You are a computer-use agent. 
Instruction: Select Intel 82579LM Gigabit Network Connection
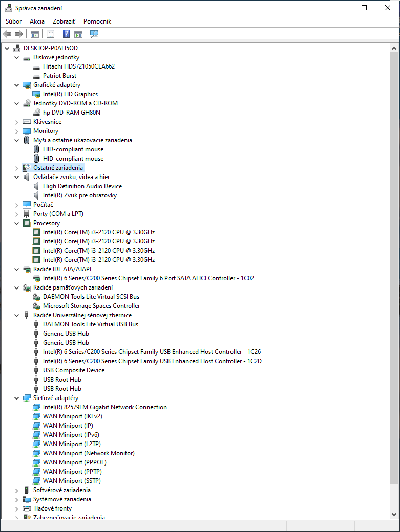point(104,407)
